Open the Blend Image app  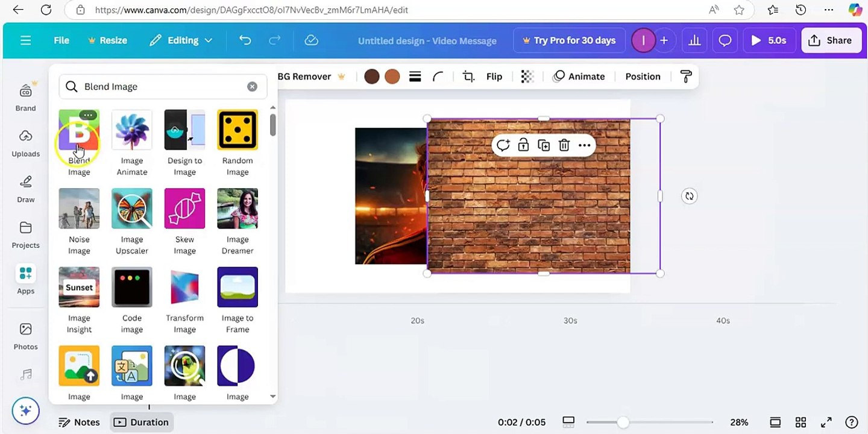point(79,143)
